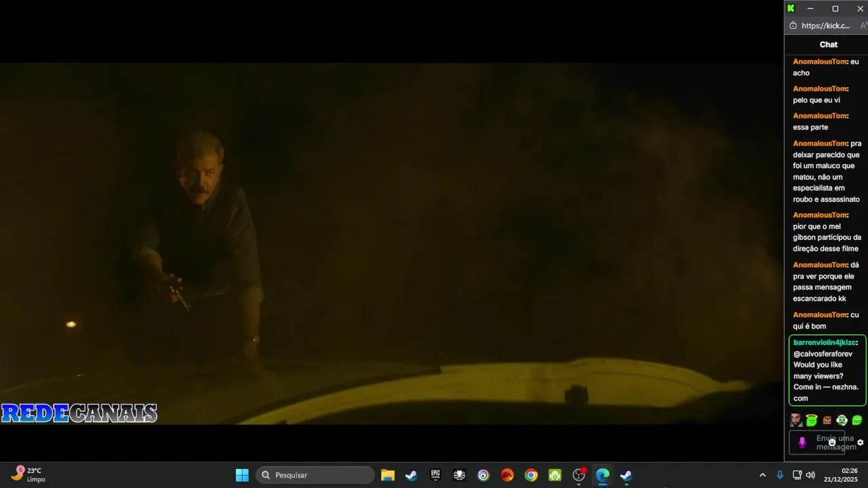Open the Windows Start menu
This screenshot has width=868, height=488.
[x=242, y=475]
